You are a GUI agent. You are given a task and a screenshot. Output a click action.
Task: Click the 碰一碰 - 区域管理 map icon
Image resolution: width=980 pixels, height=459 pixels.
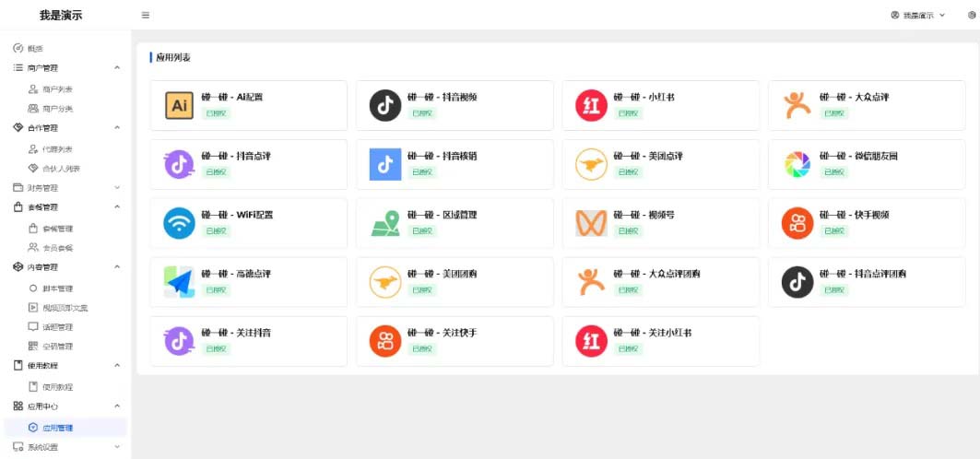384,223
